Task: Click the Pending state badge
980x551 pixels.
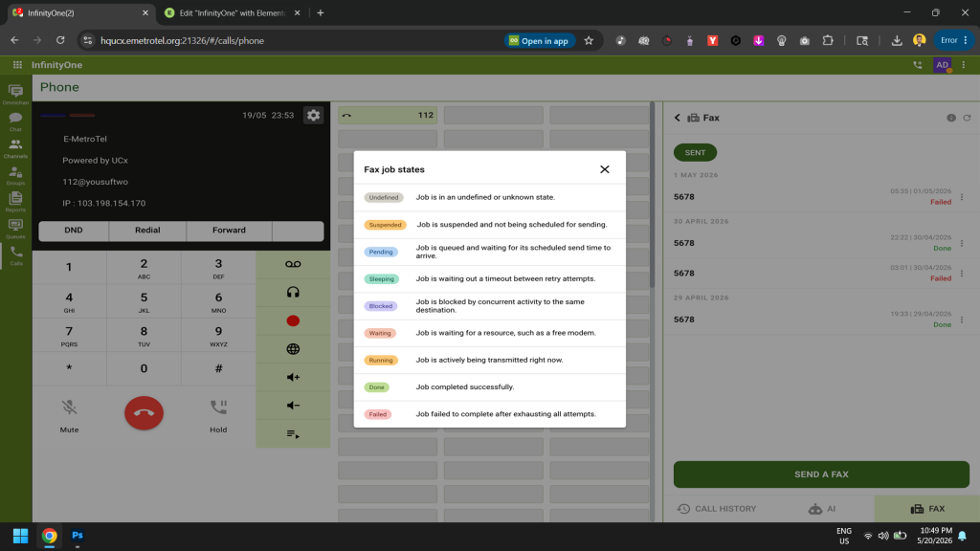Action: click(381, 252)
